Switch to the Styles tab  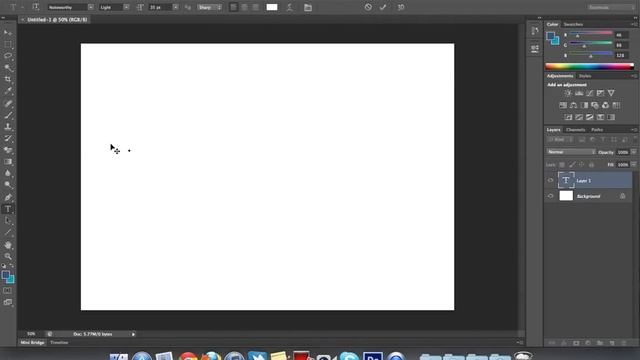click(585, 76)
